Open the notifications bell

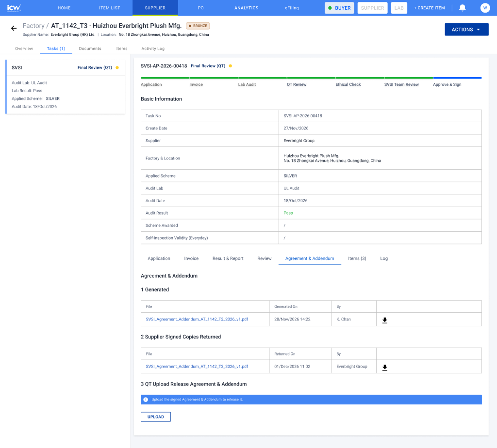point(463,8)
